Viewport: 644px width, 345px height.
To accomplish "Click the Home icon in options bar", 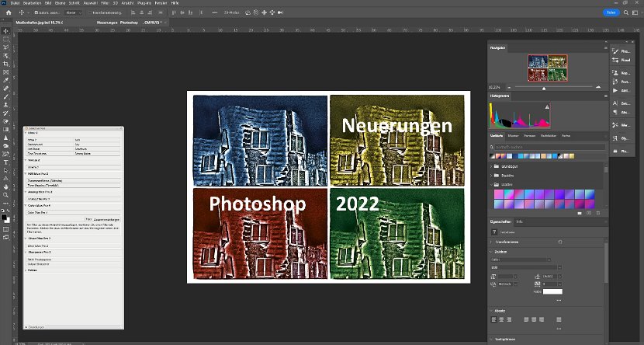I will click(x=9, y=12).
